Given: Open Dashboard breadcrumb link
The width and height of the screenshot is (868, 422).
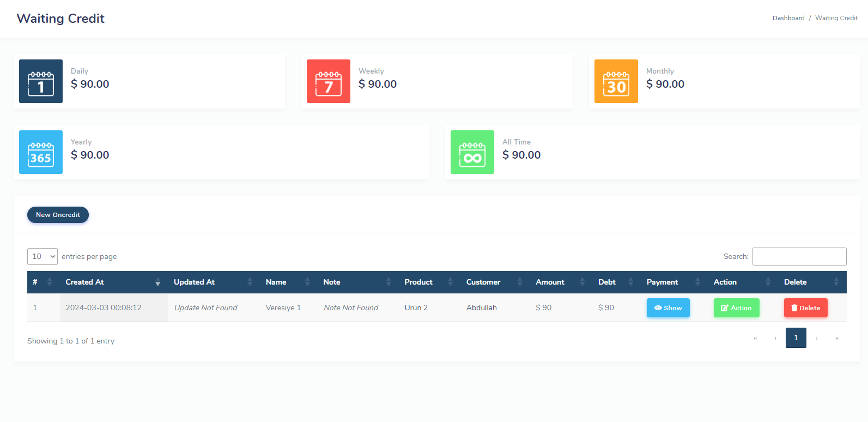Looking at the screenshot, I should click(x=788, y=18).
